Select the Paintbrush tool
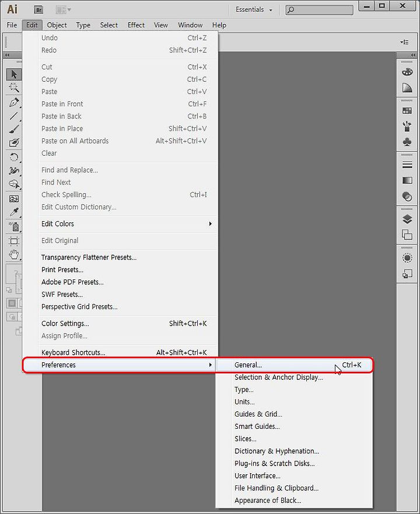The width and height of the screenshot is (420, 514). click(x=14, y=129)
